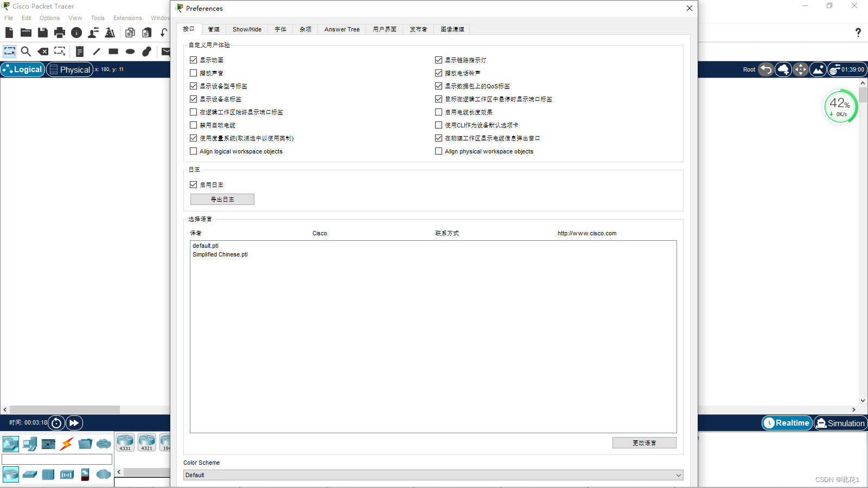Switch to Logical workspace view
This screenshot has width=868, height=488.
(x=23, y=69)
